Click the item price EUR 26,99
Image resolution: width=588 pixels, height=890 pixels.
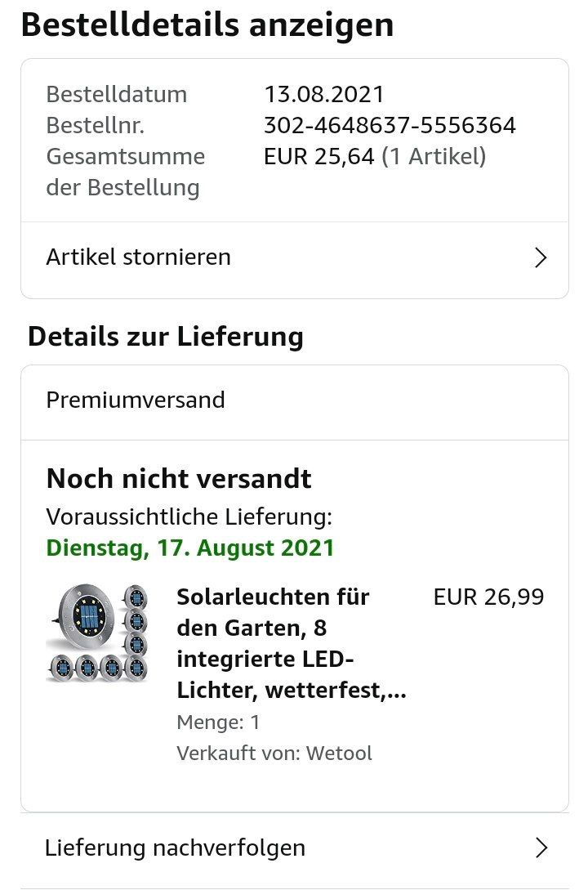tap(488, 597)
